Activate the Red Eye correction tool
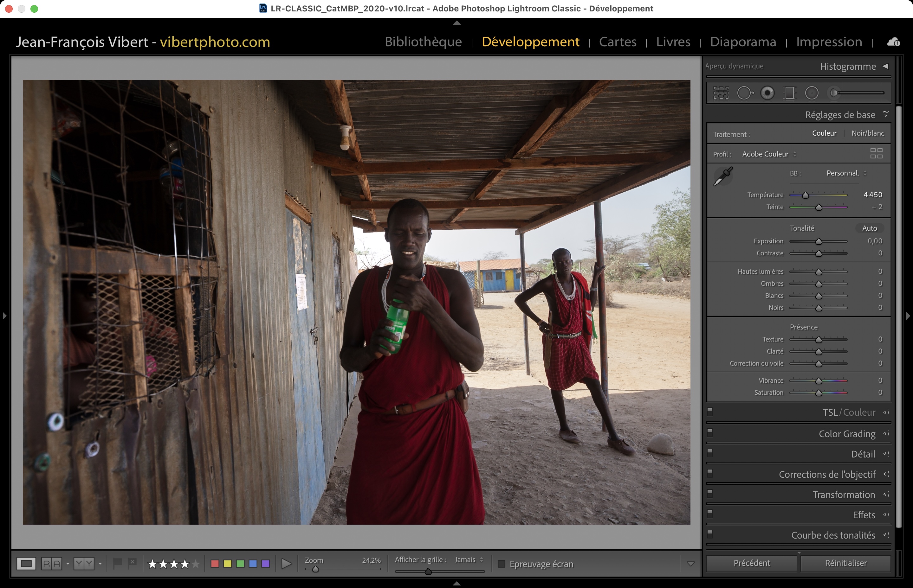Screen dimensions: 913x588 [767, 93]
